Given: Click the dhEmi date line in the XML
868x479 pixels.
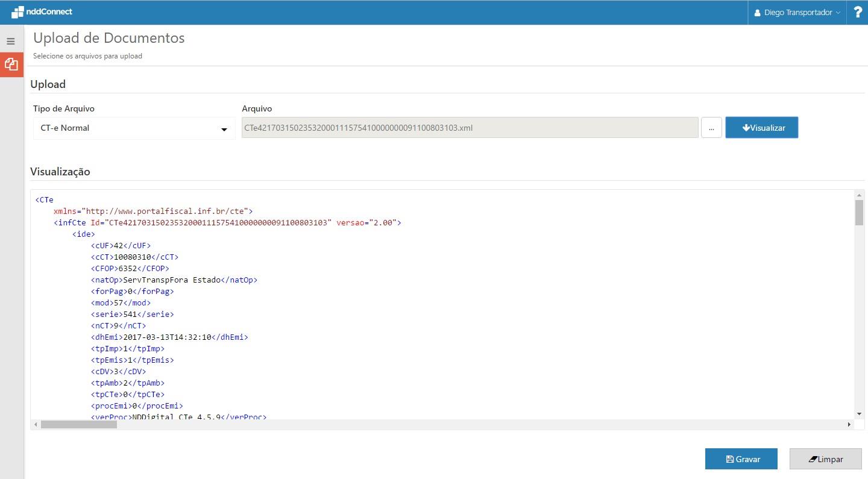Looking at the screenshot, I should (x=169, y=337).
